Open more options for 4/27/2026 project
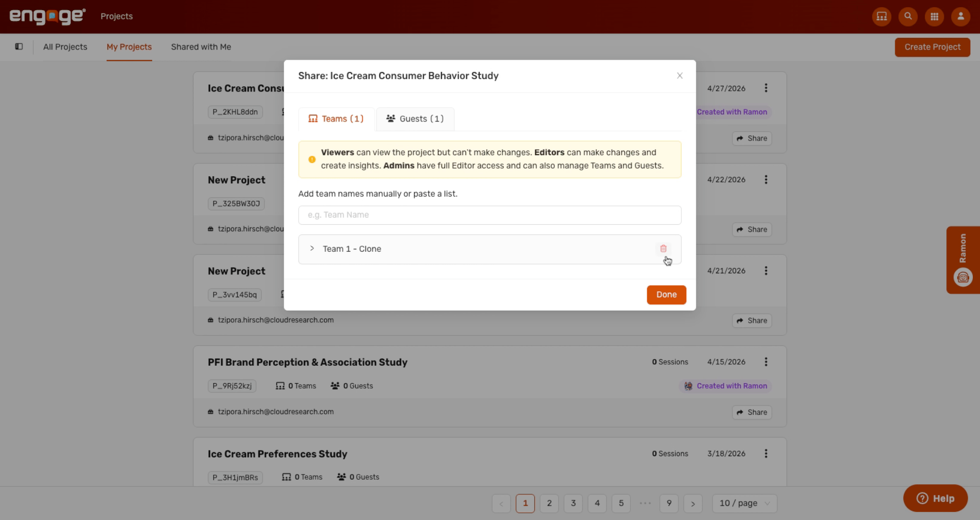Viewport: 980px width, 520px height. click(766, 88)
